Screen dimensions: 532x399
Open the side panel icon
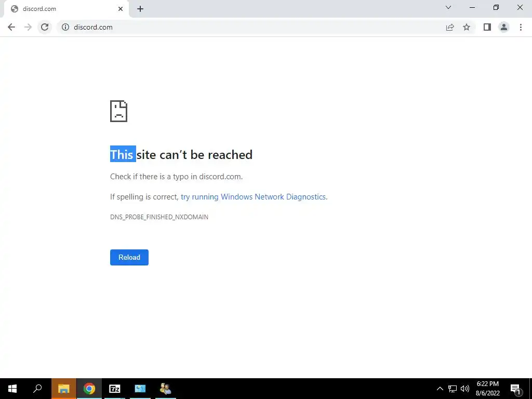coord(487,27)
